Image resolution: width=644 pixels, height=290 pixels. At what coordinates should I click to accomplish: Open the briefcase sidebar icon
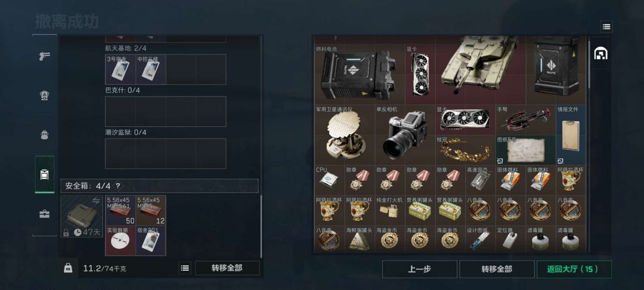tap(44, 214)
